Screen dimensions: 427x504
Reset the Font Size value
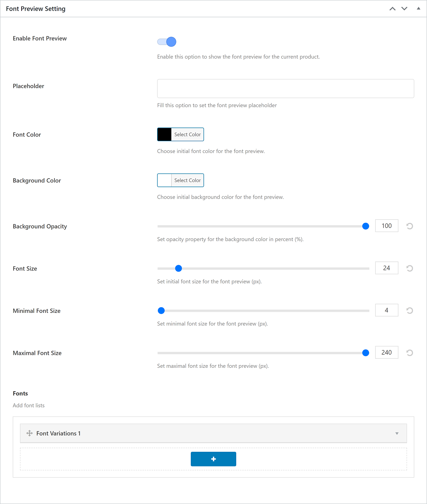pyautogui.click(x=410, y=268)
